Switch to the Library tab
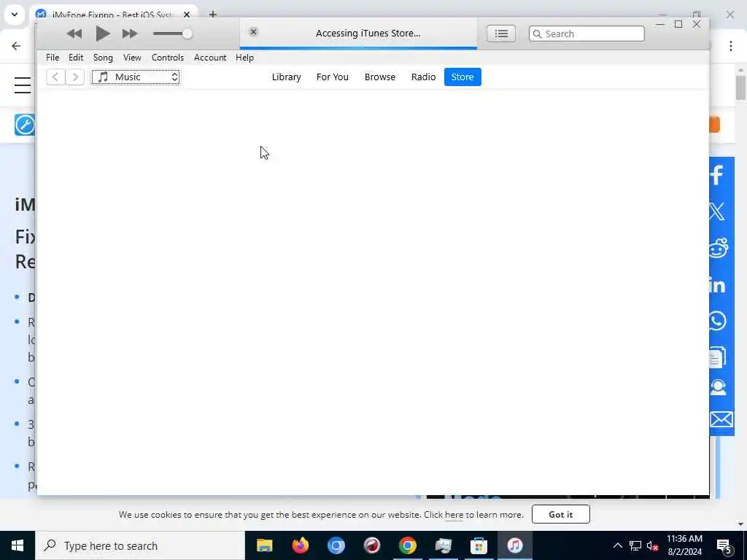Viewport: 747px width, 560px height. point(286,77)
